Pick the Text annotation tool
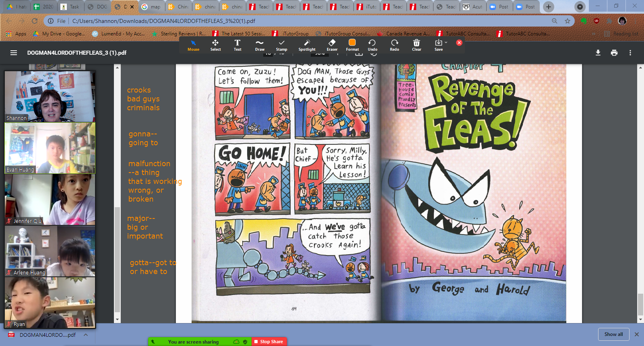The height and width of the screenshot is (346, 644). [237, 45]
